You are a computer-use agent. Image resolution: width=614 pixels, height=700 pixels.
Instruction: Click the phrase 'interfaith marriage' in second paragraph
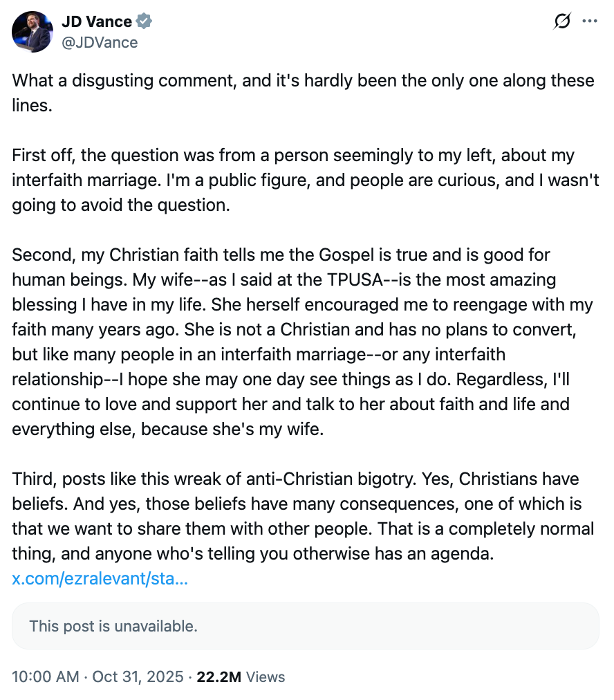pyautogui.click(x=86, y=181)
